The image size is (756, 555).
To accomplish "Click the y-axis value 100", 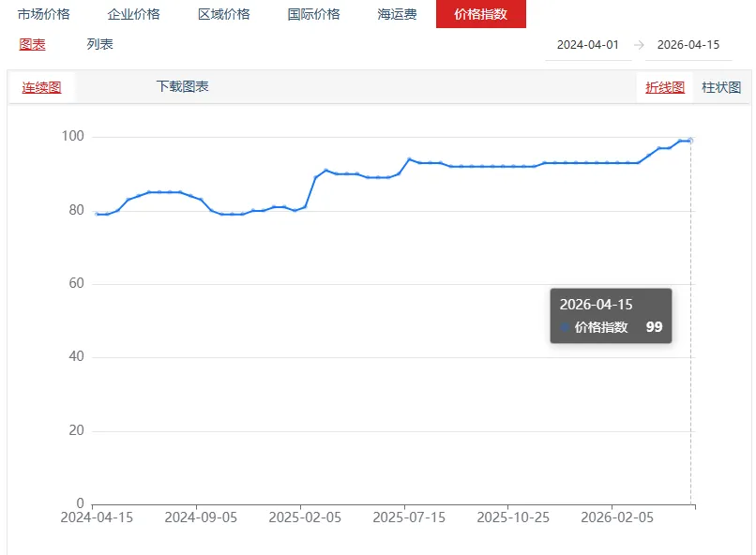I will [73, 136].
